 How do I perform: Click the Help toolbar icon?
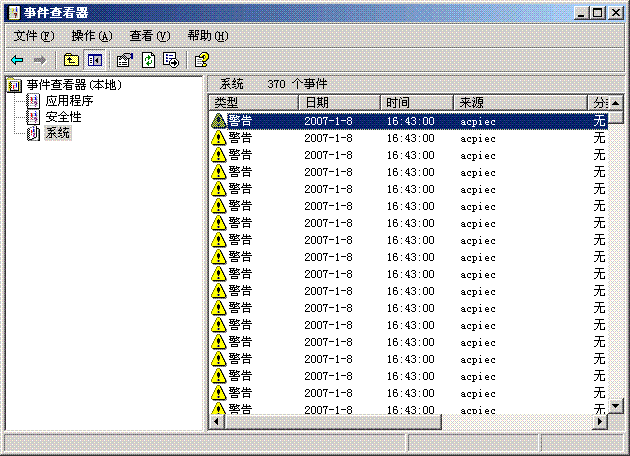click(201, 60)
